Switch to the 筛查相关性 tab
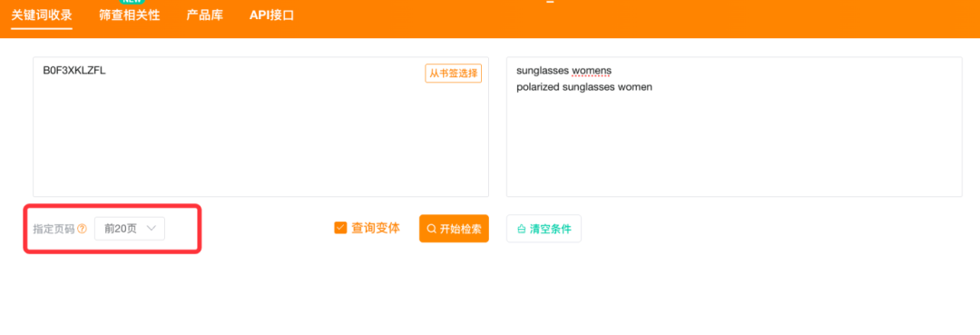Screen dimensions: 980x335 point(130,15)
